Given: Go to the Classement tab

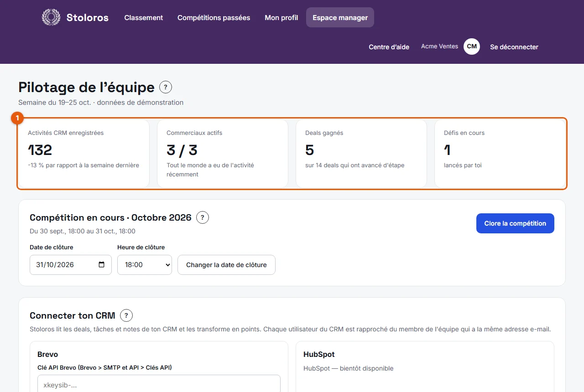Looking at the screenshot, I should point(144,18).
